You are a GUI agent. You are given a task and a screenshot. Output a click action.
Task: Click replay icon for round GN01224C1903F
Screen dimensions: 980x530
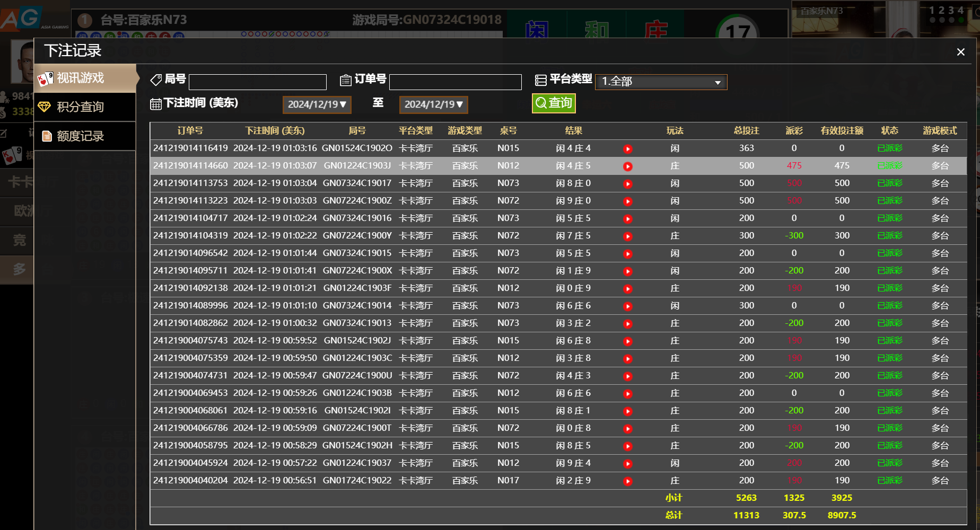(628, 289)
